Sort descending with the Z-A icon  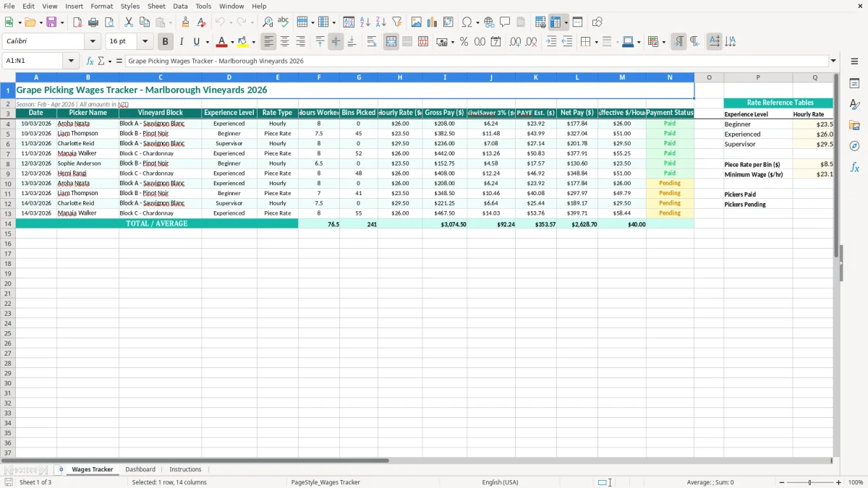(380, 22)
